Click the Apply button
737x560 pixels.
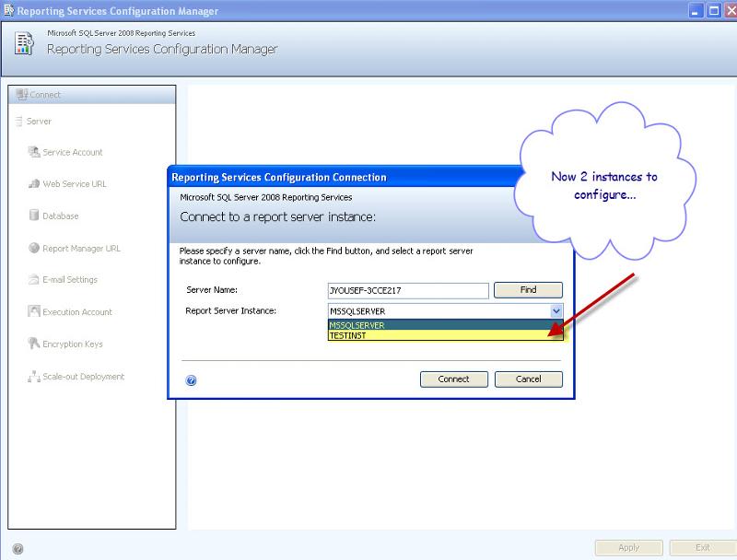point(629,548)
